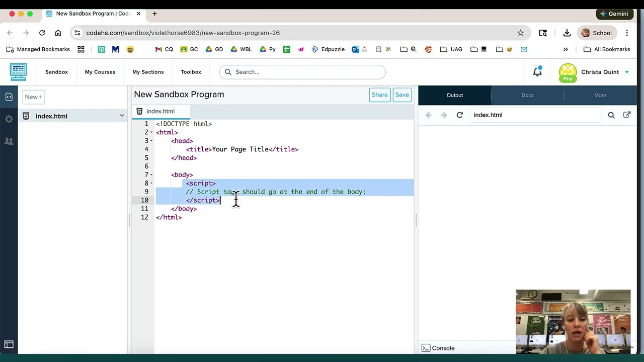The image size is (644, 362).
Task: Click the Gemini button
Action: pos(613,14)
